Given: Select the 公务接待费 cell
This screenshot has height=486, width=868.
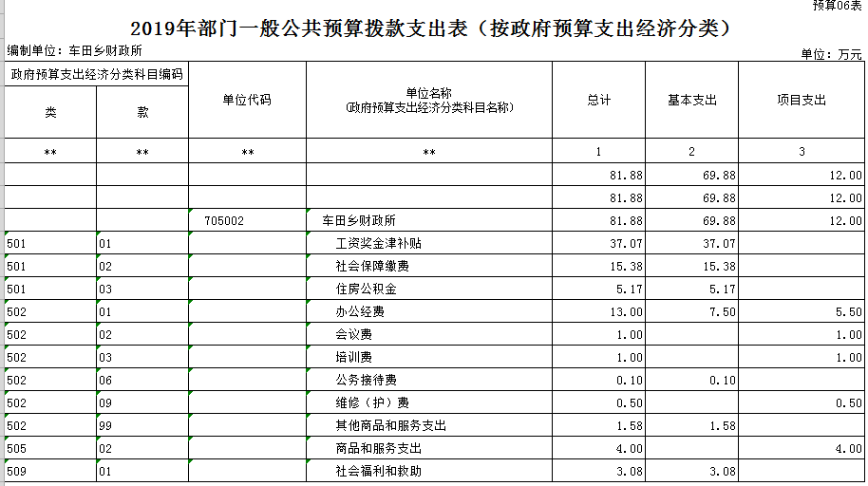Looking at the screenshot, I should coord(366,381).
